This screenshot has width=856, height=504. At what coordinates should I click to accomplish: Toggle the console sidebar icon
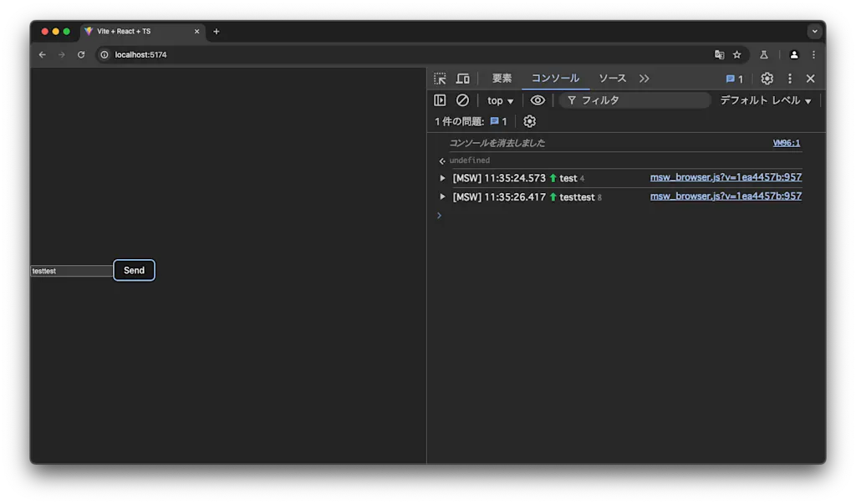click(440, 100)
